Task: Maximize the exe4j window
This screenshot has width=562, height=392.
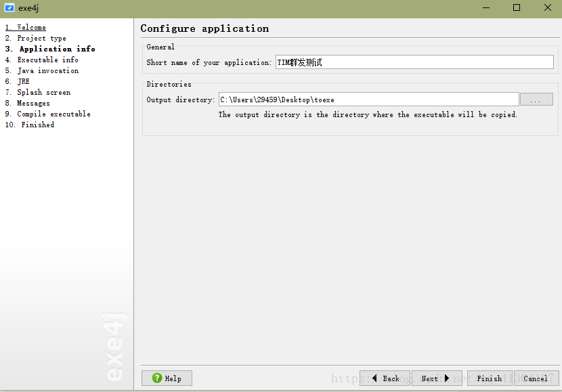Action: (517, 7)
